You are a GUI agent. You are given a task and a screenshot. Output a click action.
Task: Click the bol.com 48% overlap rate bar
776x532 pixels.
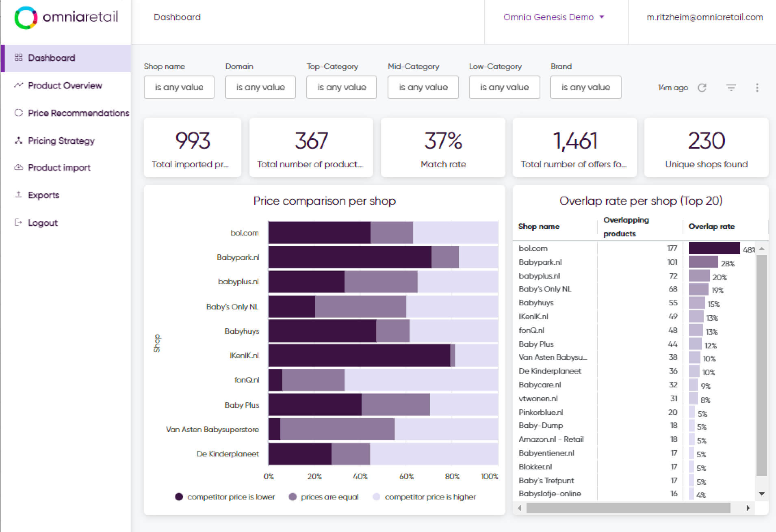pos(714,248)
